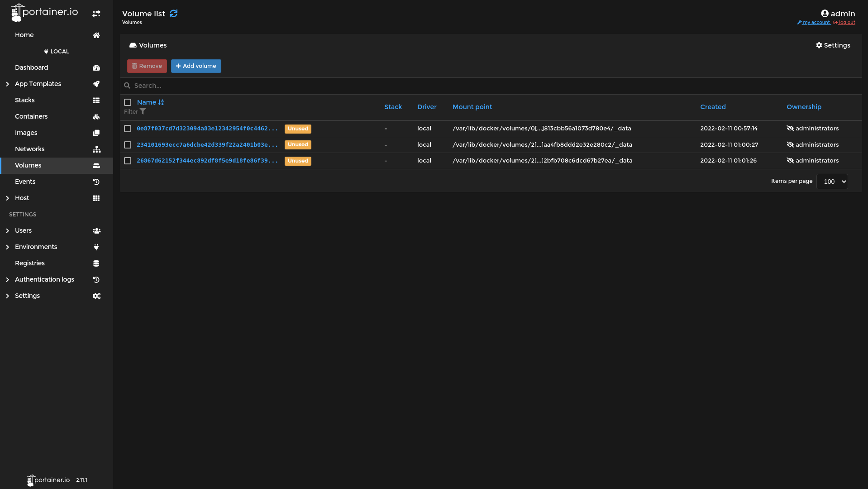Image resolution: width=868 pixels, height=489 pixels.
Task: Click the Add volume button
Action: (x=196, y=66)
